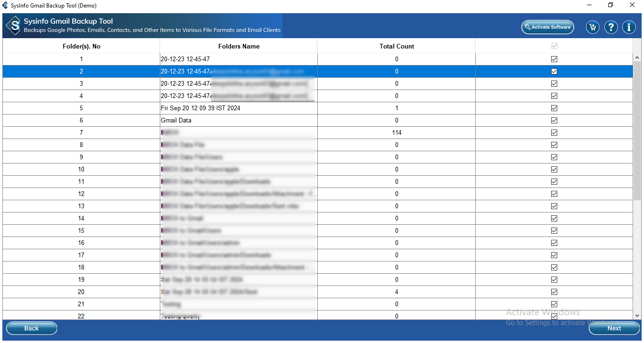Click the scrollbar down arrow of the folder list
Screen dimensions: 644x343
[637, 316]
